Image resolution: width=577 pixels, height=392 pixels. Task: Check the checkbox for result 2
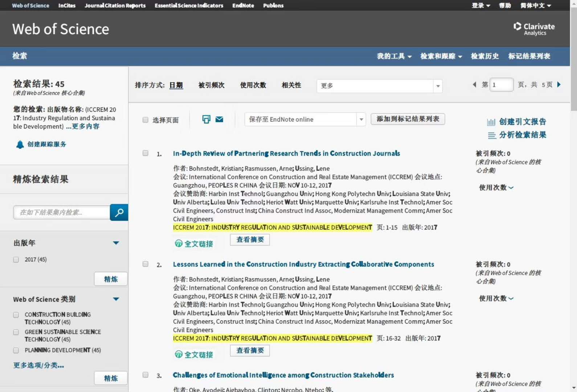[146, 264]
